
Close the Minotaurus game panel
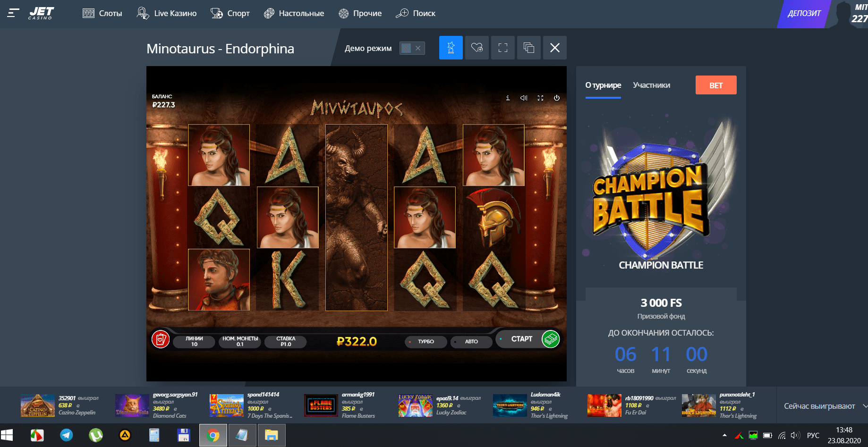point(555,48)
